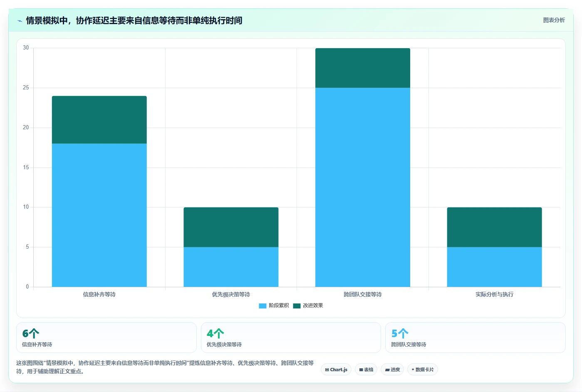The image size is (582, 392).
Task: Click the blue 跨团队交接等待 bar segment
Action: [363, 187]
